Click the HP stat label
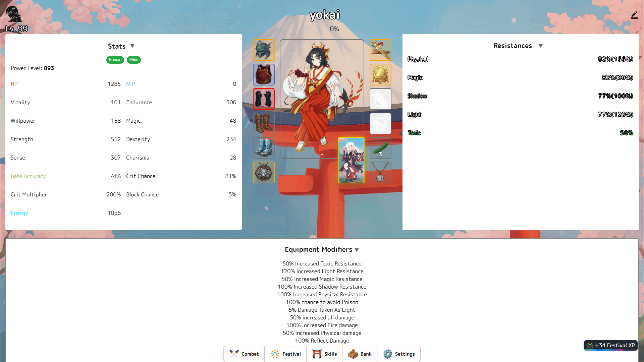Screen dimensions: 644x362 (x=14, y=84)
